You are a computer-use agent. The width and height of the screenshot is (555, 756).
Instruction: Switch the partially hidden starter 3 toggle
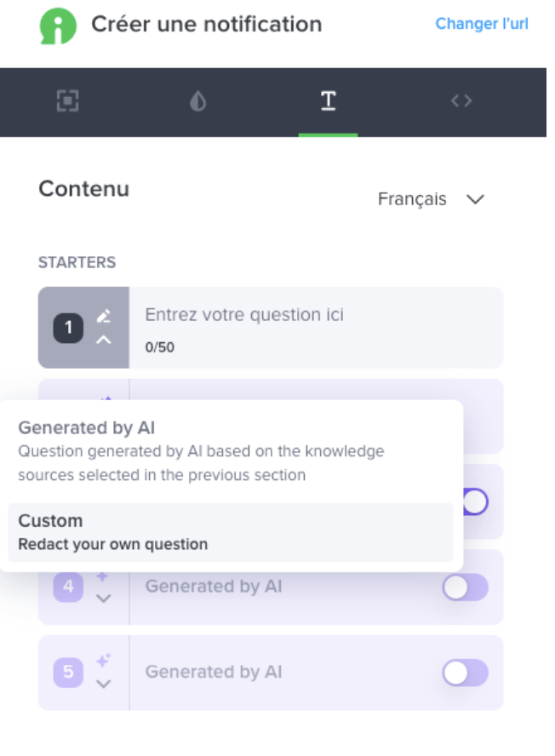coord(476,502)
